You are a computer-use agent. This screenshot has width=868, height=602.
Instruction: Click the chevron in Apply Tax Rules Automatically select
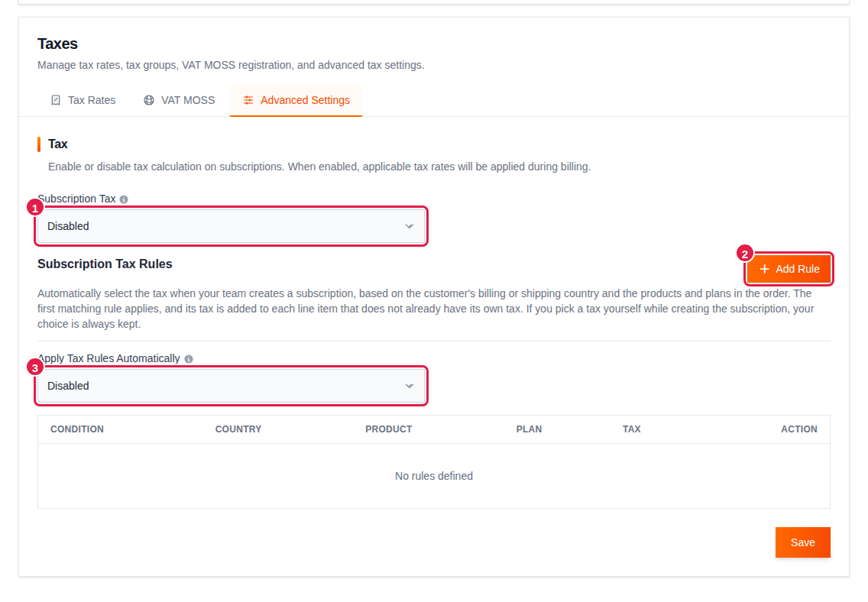pos(409,387)
